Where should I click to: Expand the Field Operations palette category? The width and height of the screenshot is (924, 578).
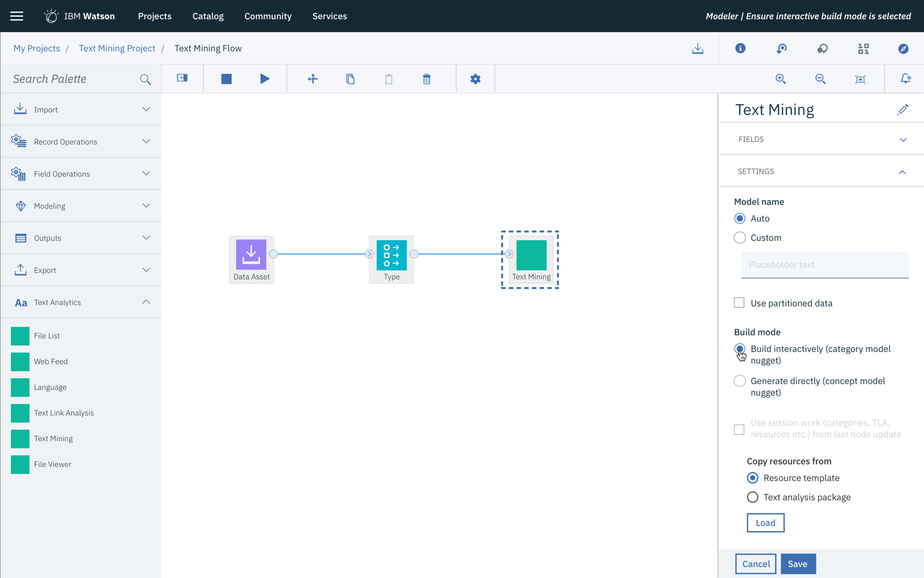point(81,173)
